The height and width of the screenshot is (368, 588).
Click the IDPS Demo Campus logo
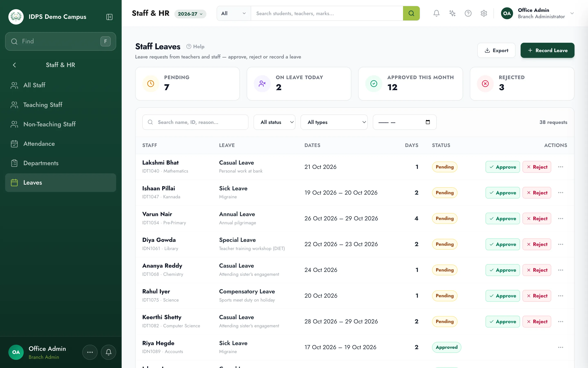coord(16,17)
